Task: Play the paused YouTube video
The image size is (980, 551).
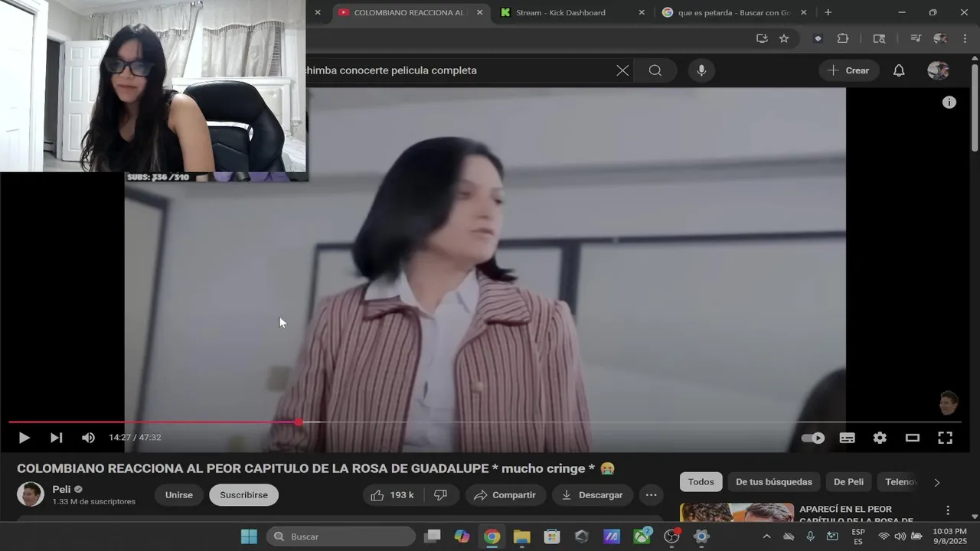Action: tap(24, 438)
